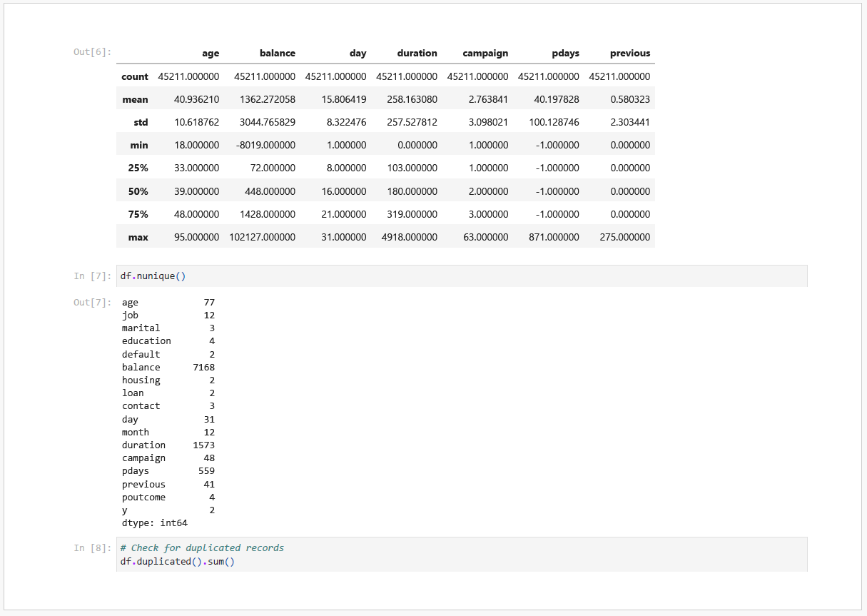
Task: Select the 'age' column header in table
Action: pos(211,53)
